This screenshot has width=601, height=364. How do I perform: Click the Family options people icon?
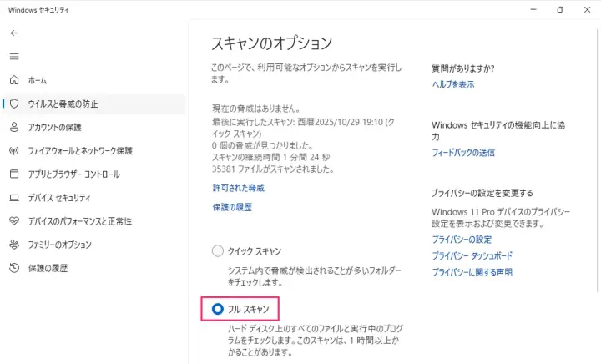13,245
